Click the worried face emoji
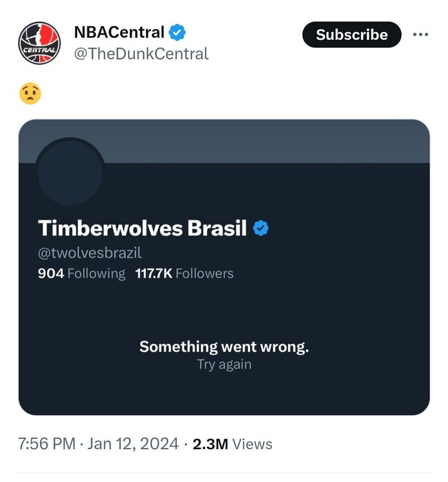Screen dimensions: 448x482 tap(30, 94)
